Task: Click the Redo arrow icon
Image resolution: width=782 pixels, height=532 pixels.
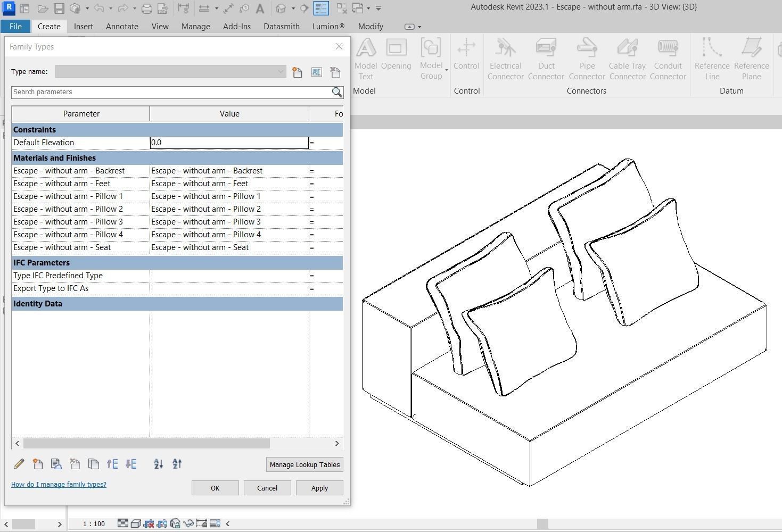Action: click(122, 9)
